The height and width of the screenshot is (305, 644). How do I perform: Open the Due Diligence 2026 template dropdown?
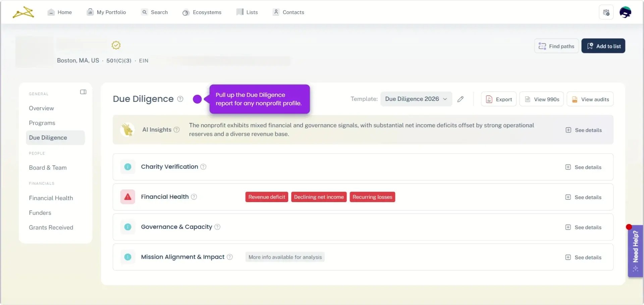(x=416, y=99)
